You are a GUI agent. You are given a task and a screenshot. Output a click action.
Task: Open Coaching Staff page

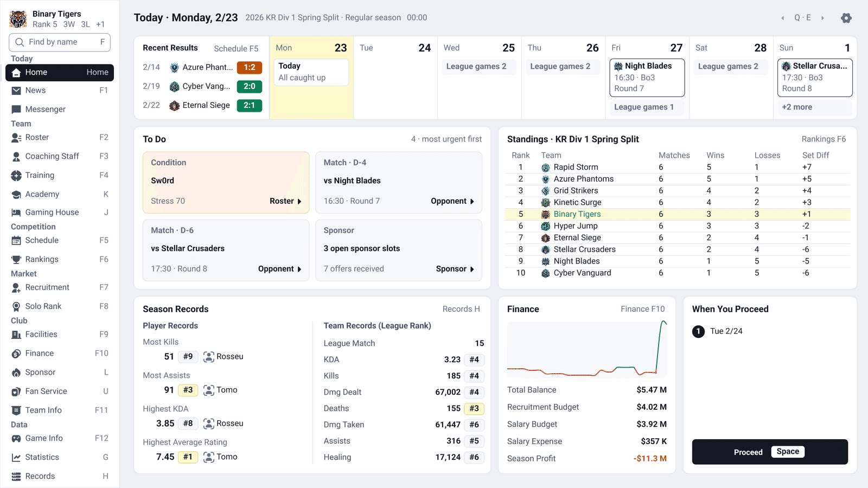pos(60,157)
